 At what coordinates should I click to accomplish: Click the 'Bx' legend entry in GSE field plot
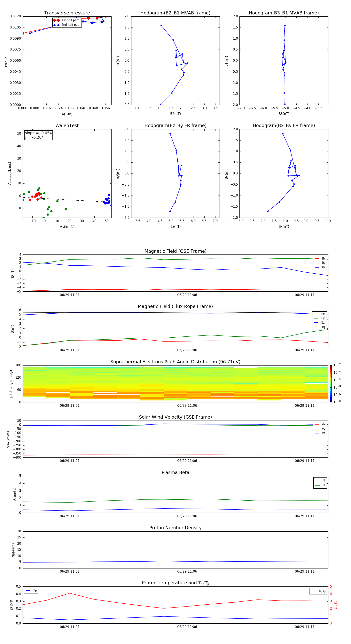coord(320,259)
